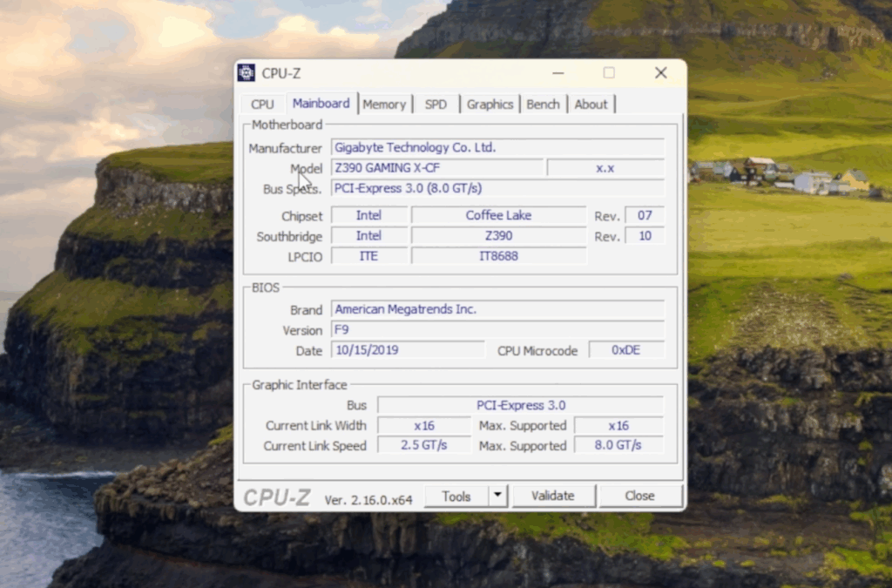Select the PCI-Express 3.0 (8.0 GT/s) bus specs field
Image resolution: width=892 pixels, height=588 pixels.
(x=497, y=188)
